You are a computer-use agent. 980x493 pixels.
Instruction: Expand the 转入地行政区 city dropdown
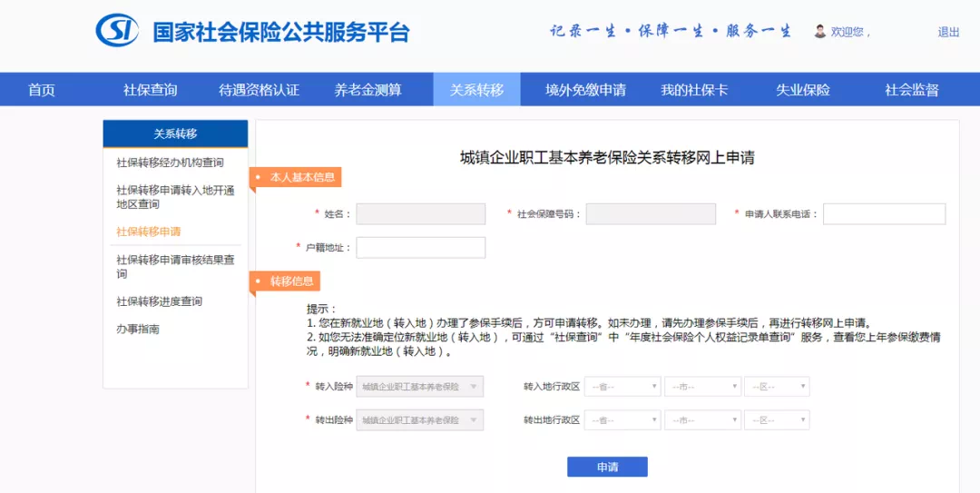[x=702, y=387]
